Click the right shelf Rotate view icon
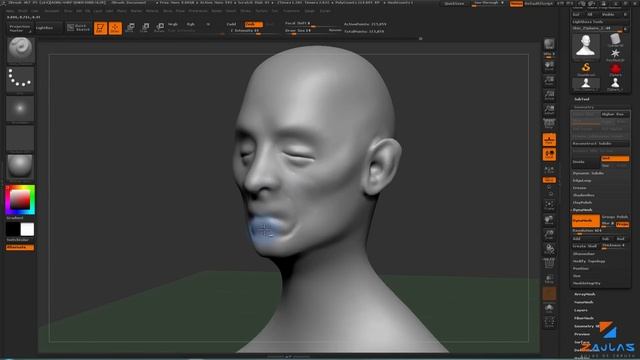The width and height of the screenshot is (640, 360). (x=549, y=249)
